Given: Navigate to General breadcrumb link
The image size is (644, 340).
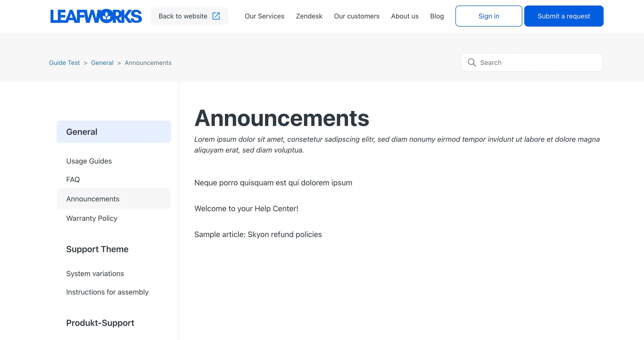Looking at the screenshot, I should tap(102, 62).
